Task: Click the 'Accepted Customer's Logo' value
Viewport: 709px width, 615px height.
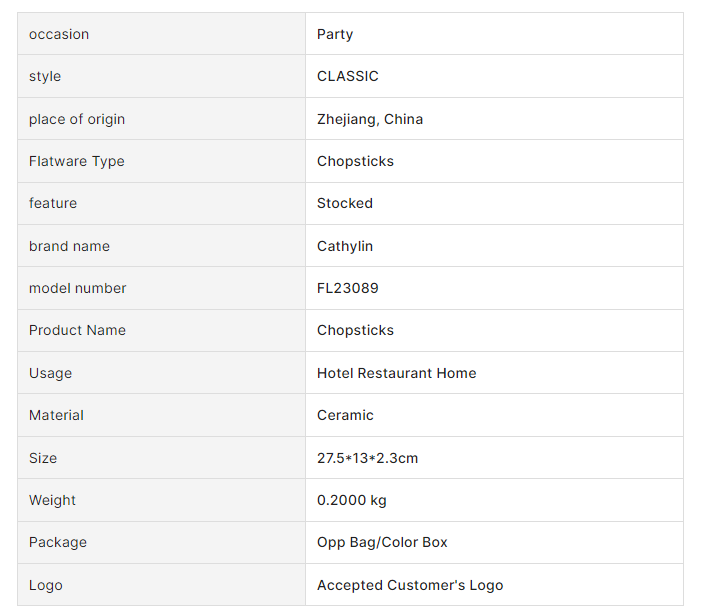Action: pyautogui.click(x=410, y=585)
